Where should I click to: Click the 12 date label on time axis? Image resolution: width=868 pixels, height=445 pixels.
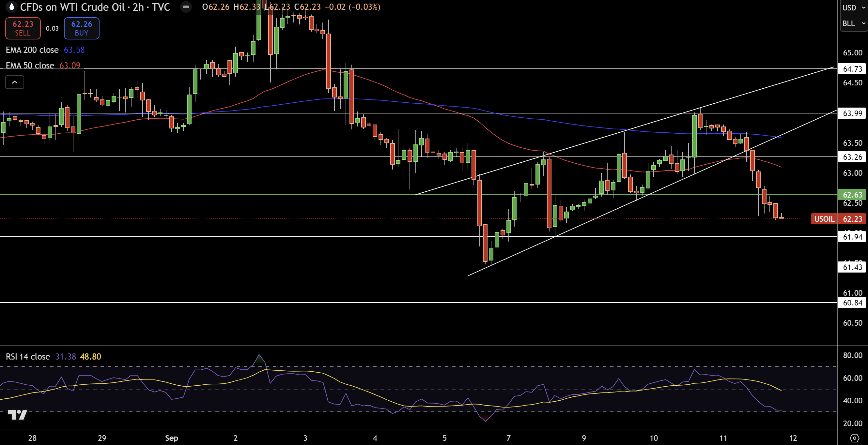(793, 438)
